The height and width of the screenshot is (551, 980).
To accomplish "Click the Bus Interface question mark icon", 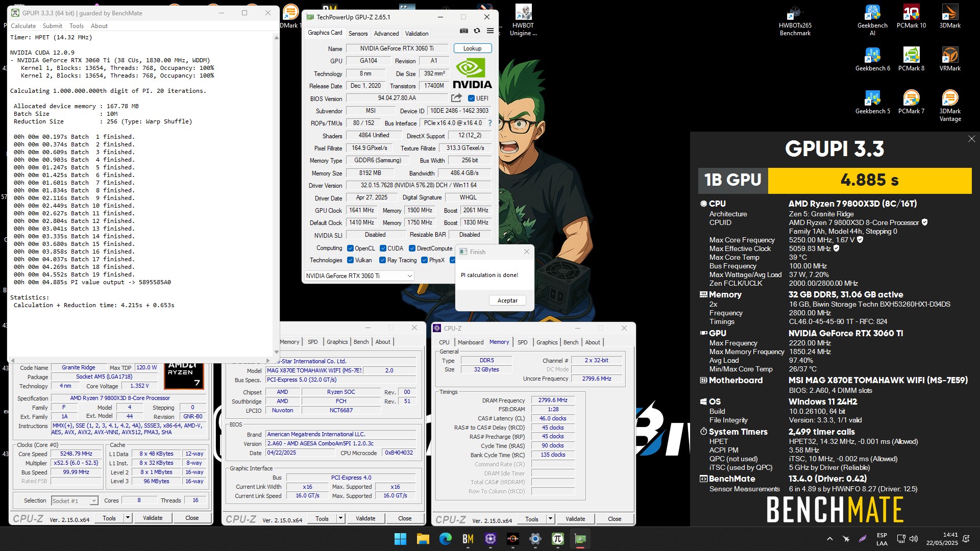I will pos(490,123).
